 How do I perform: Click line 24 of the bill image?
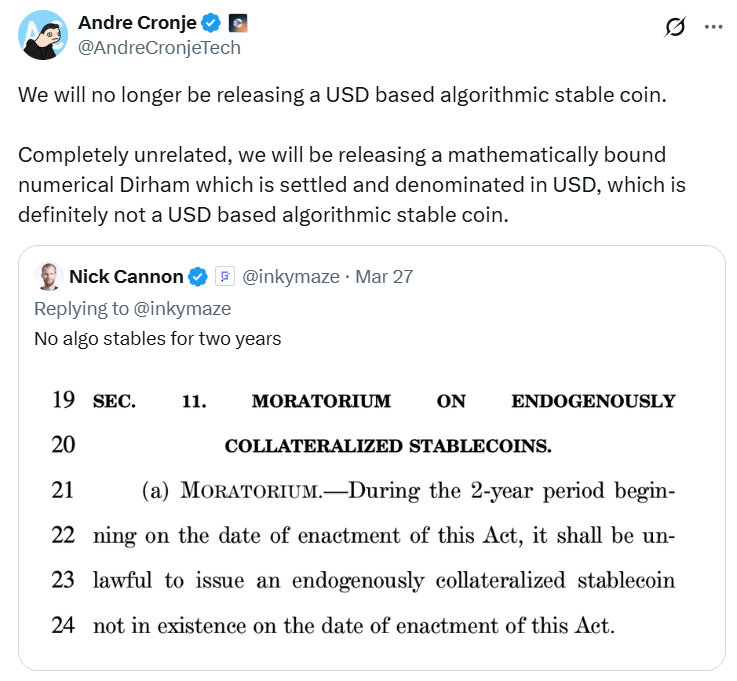click(352, 627)
